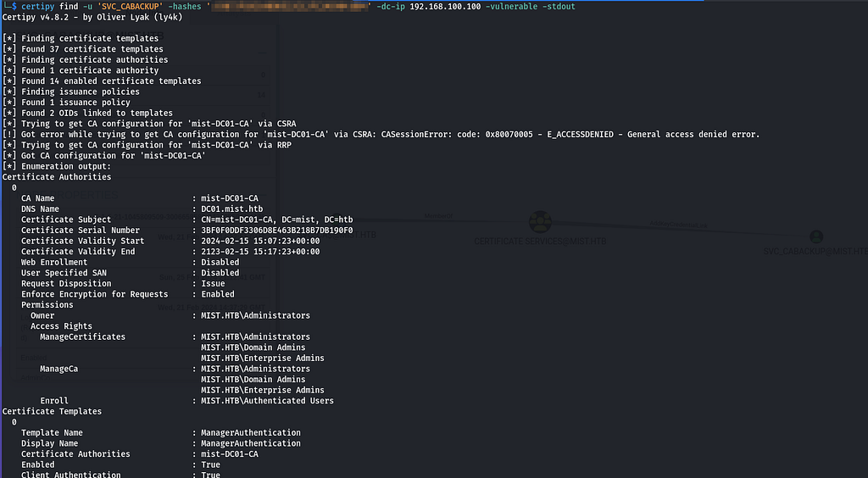This screenshot has height=478, width=868.
Task: Select the DNS Name value DC01.mist.htb
Action: coord(232,209)
